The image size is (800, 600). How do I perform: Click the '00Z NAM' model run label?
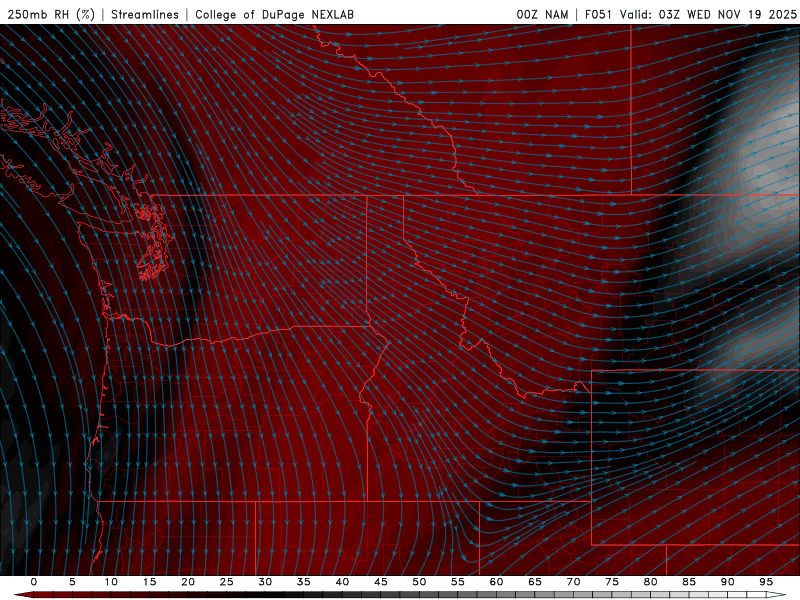tap(542, 14)
